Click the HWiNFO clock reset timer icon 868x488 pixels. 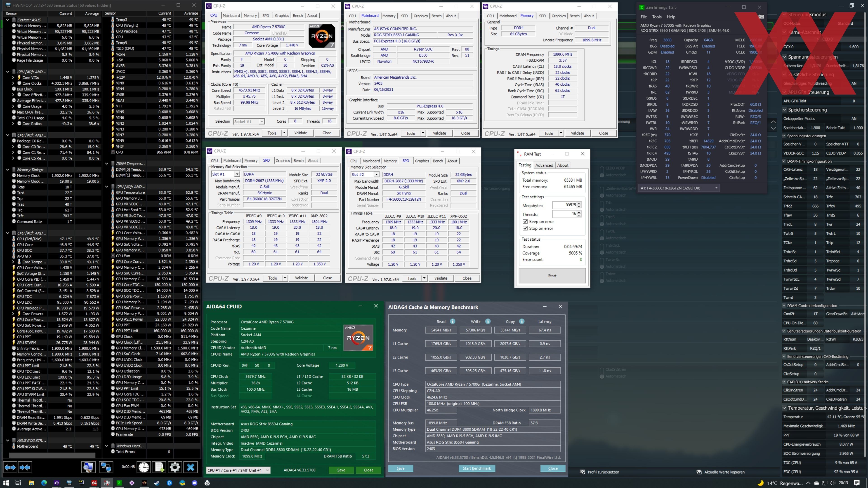[144, 467]
